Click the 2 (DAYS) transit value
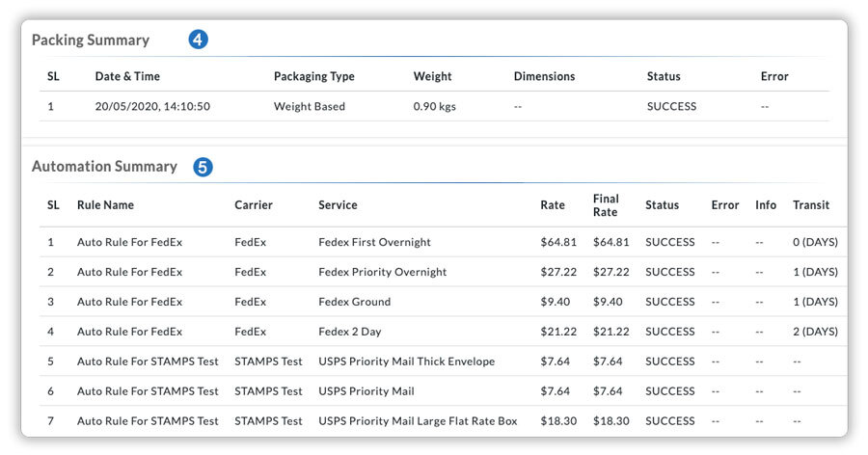 (815, 332)
